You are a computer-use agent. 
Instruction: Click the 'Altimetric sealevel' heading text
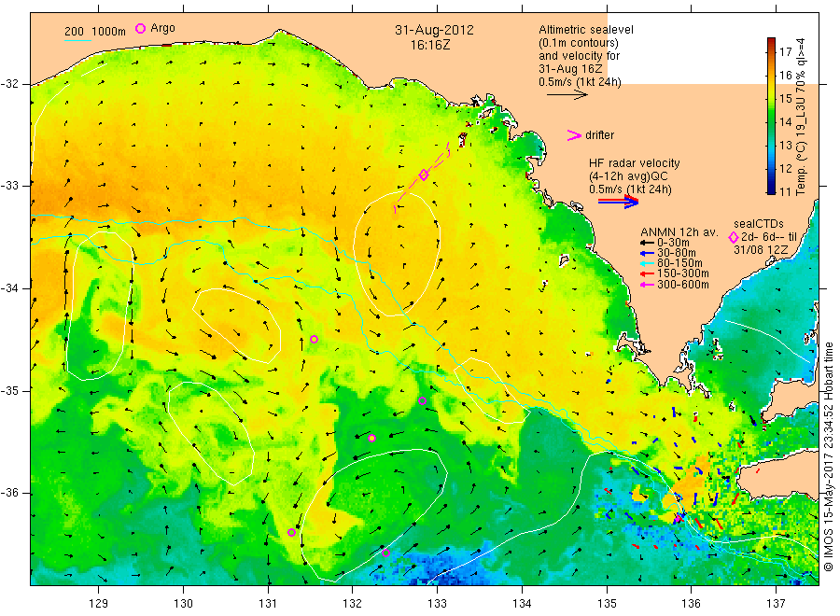tap(586, 30)
